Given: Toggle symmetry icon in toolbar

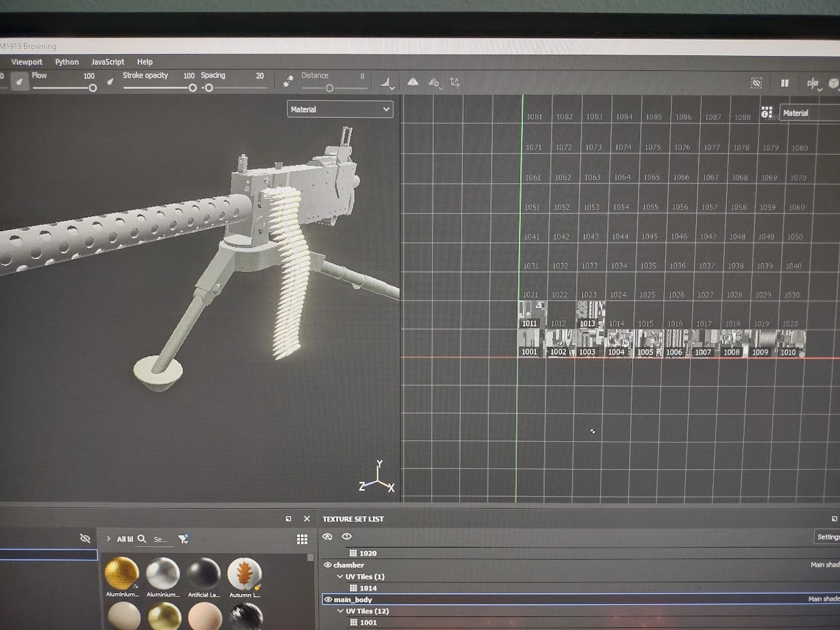Looking at the screenshot, I should point(412,82).
